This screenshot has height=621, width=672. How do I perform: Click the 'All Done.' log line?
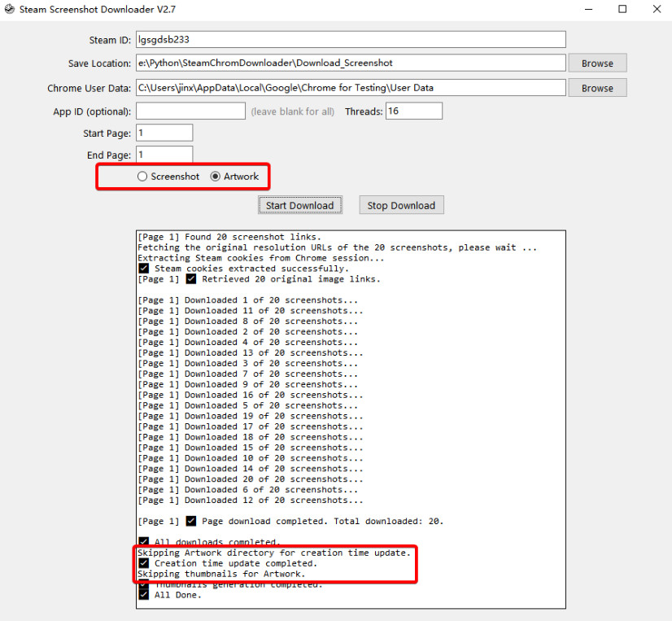point(170,595)
